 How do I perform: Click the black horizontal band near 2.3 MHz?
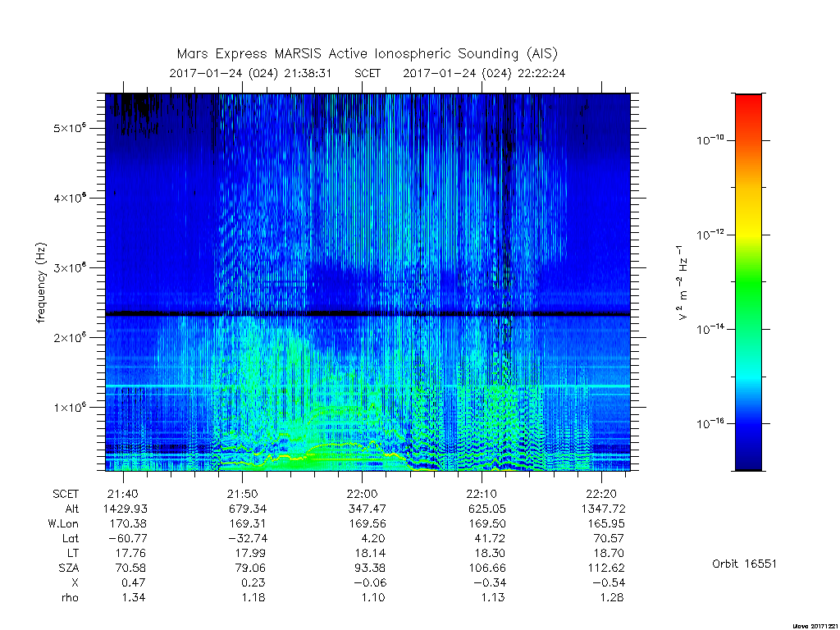367,313
